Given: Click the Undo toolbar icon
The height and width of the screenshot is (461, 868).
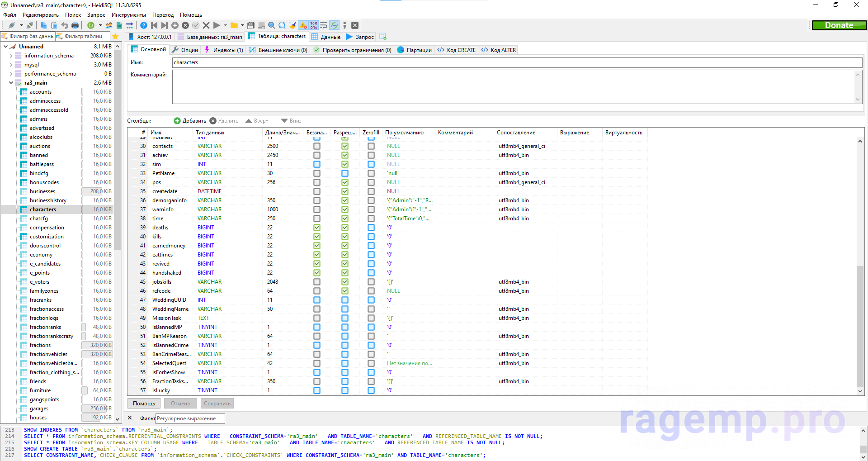Looking at the screenshot, I should (65, 25).
